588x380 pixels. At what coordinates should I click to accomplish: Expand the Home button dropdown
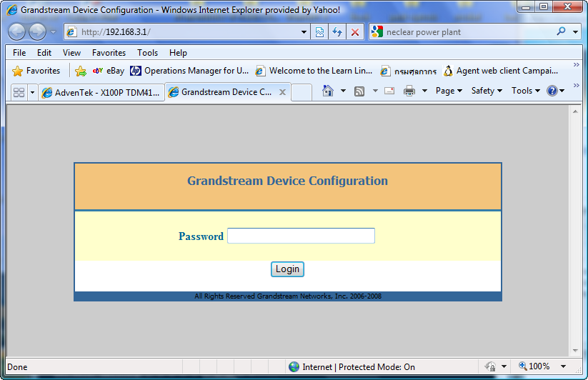[x=343, y=91]
